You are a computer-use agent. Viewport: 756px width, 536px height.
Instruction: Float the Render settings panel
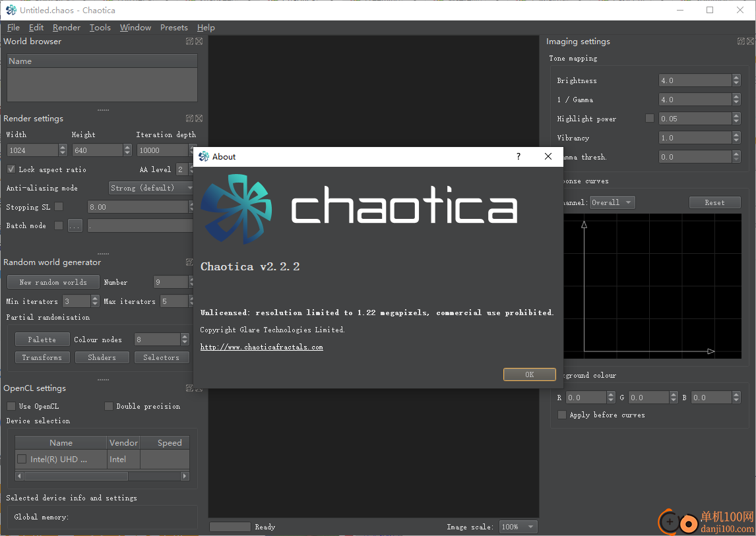(x=189, y=119)
